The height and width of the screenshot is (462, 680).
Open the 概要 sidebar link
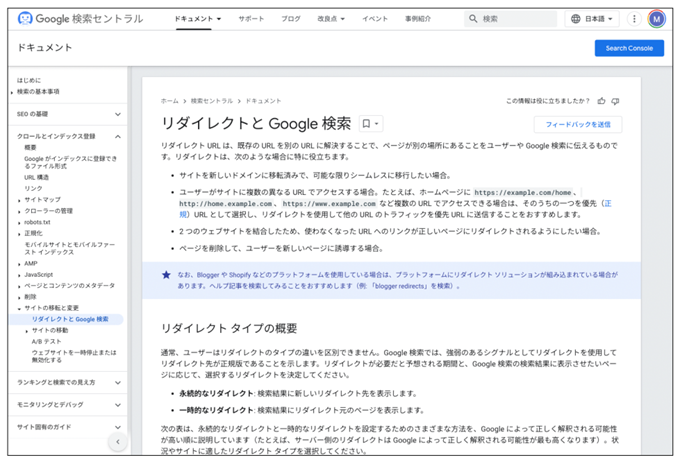click(30, 147)
